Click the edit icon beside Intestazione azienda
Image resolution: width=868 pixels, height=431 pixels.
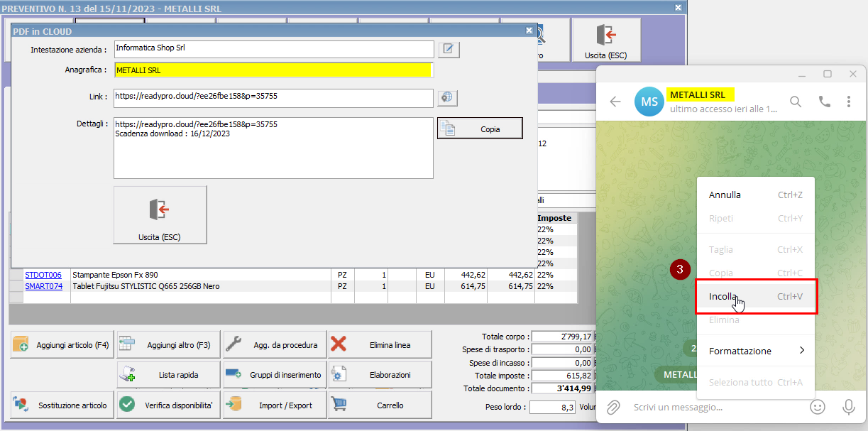(449, 49)
